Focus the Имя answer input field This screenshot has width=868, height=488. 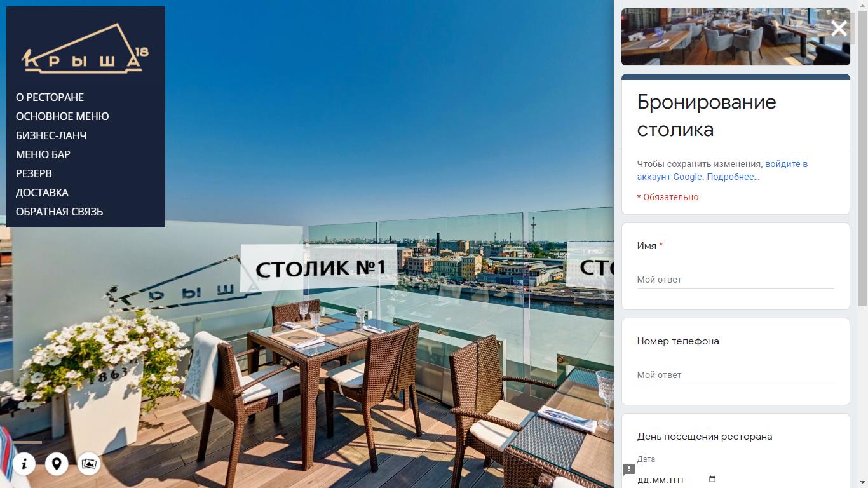coord(735,280)
